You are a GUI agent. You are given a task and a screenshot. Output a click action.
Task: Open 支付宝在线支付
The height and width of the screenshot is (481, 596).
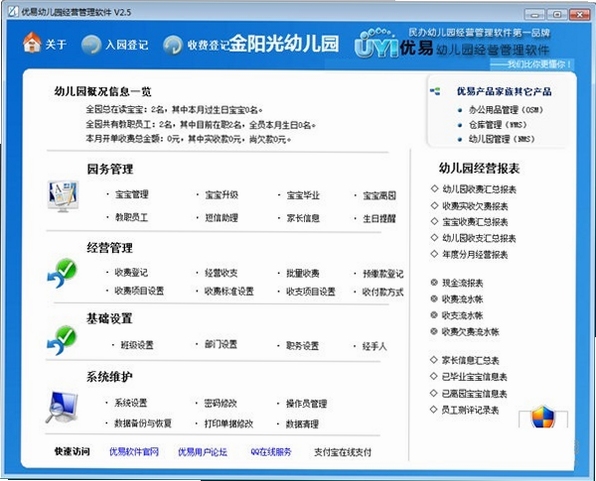coord(342,452)
